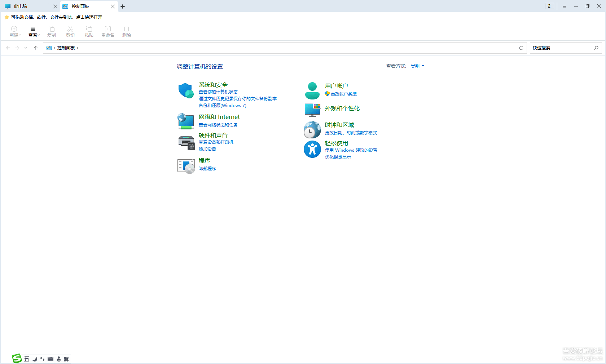The image size is (606, 364).
Task: Expand the chevron before 控制面板 in path
Action: point(54,48)
